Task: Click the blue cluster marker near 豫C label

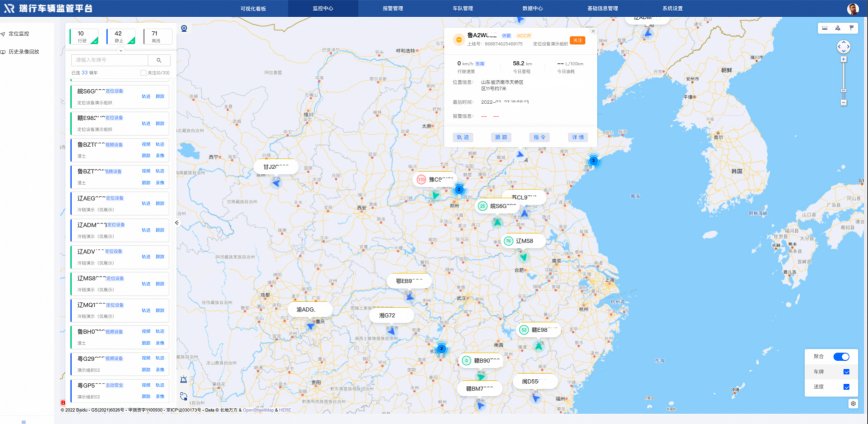Action: (x=458, y=190)
